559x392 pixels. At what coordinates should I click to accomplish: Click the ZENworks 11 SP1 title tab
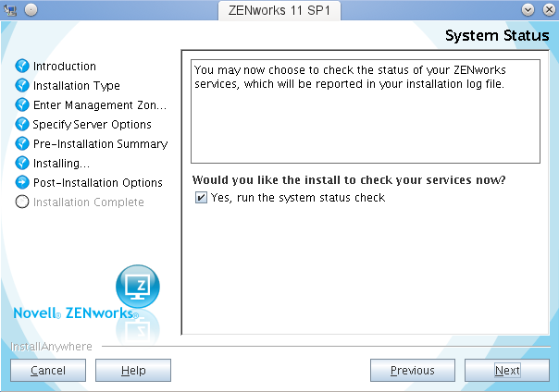279,9
